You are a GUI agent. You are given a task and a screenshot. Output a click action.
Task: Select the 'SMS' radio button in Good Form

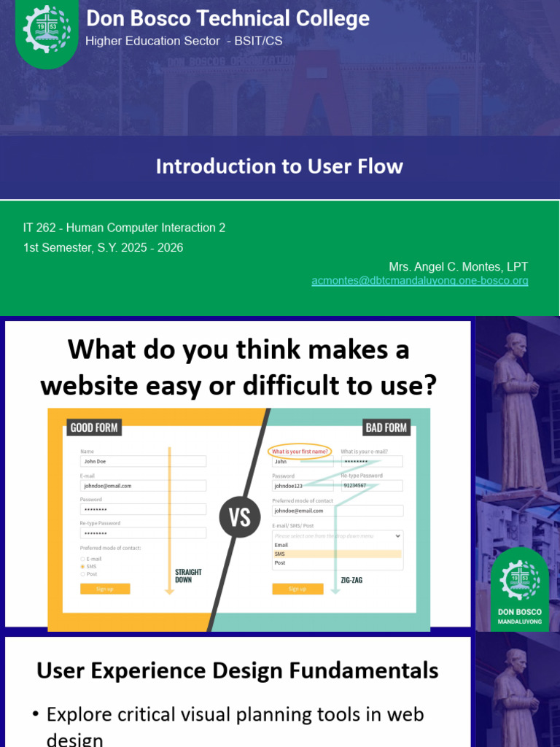click(x=82, y=566)
